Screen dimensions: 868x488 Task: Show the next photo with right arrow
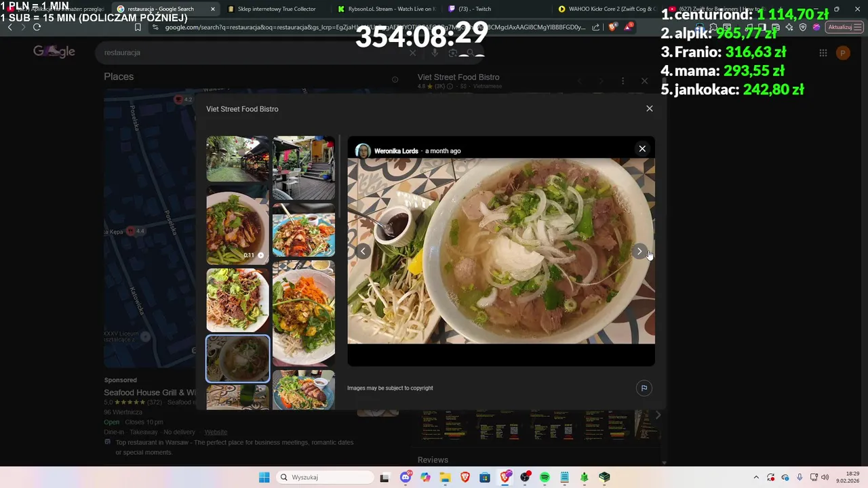(639, 251)
